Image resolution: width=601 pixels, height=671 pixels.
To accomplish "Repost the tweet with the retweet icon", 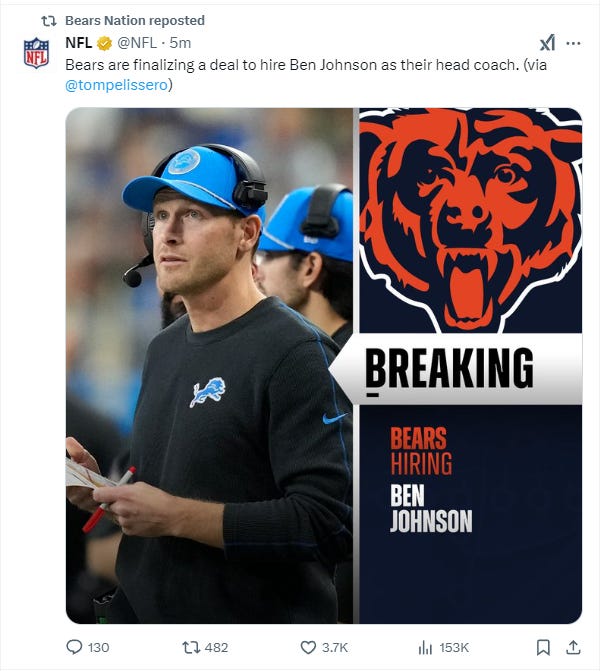I will 191,647.
